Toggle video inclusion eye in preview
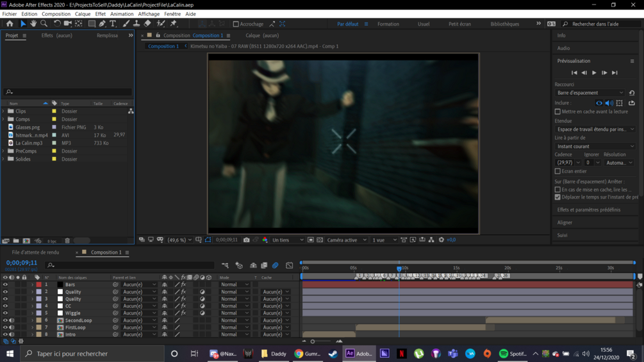 pos(599,103)
